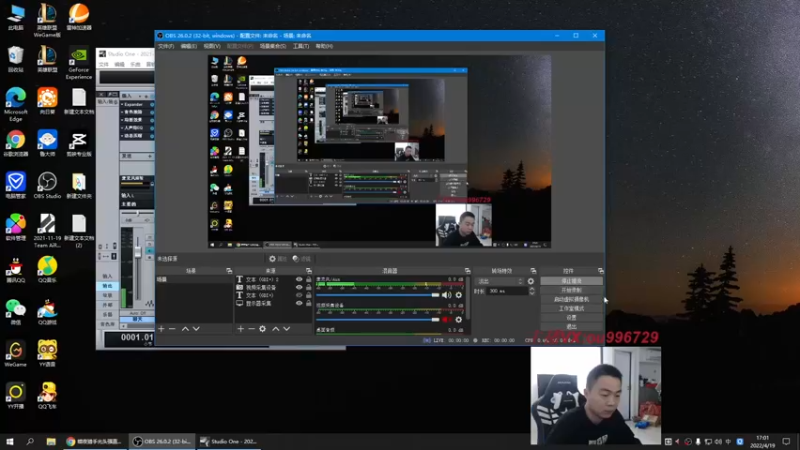The width and height of the screenshot is (800, 450).
Task: Open Edit menu in OBS
Action: click(188, 46)
